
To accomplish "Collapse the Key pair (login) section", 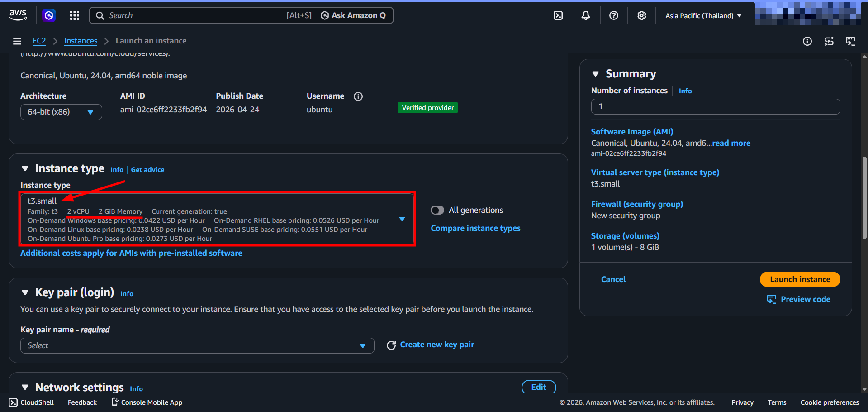I will point(25,293).
